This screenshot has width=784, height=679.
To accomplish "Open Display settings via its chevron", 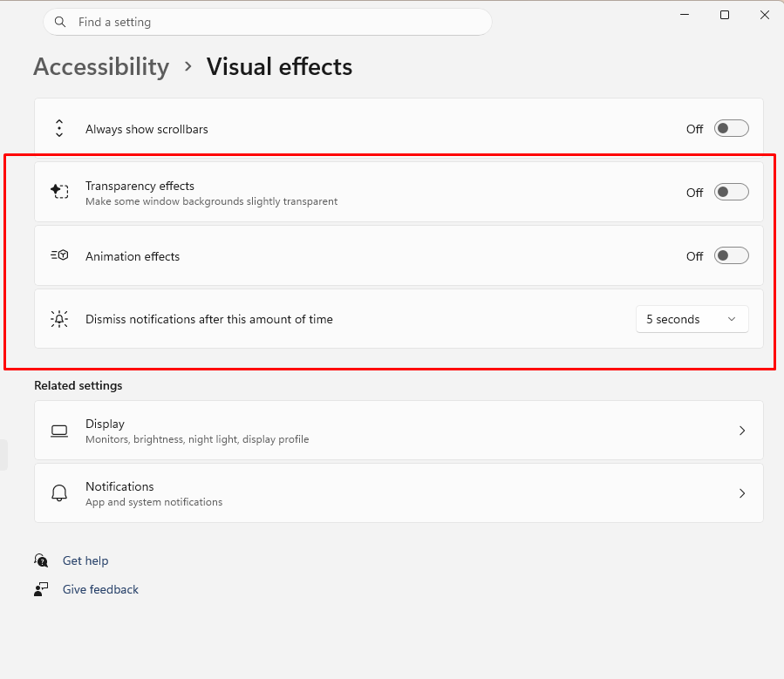I will (x=742, y=431).
